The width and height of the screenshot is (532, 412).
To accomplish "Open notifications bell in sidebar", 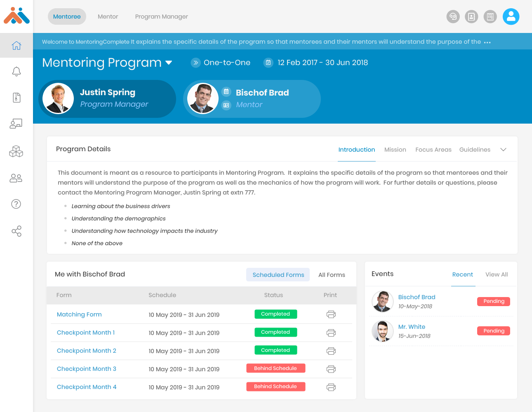I will (x=16, y=72).
